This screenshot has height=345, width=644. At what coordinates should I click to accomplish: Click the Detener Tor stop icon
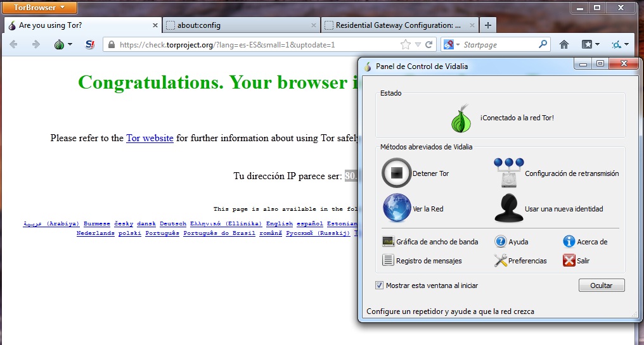pyautogui.click(x=396, y=173)
